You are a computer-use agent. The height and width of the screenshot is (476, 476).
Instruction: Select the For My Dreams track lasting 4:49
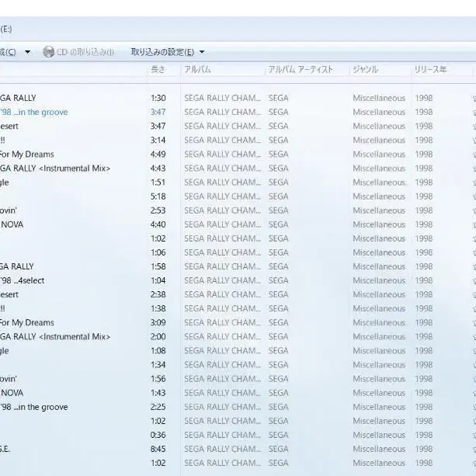tap(26, 155)
